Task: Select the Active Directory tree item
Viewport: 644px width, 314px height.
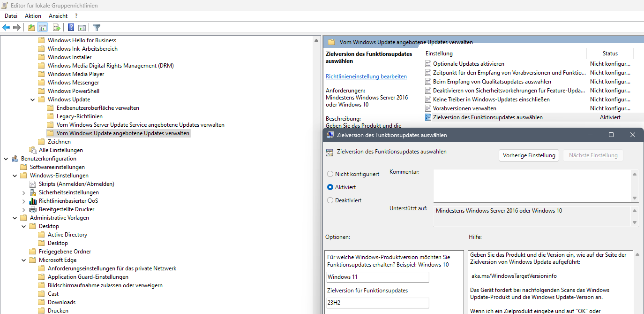Action: tap(67, 235)
